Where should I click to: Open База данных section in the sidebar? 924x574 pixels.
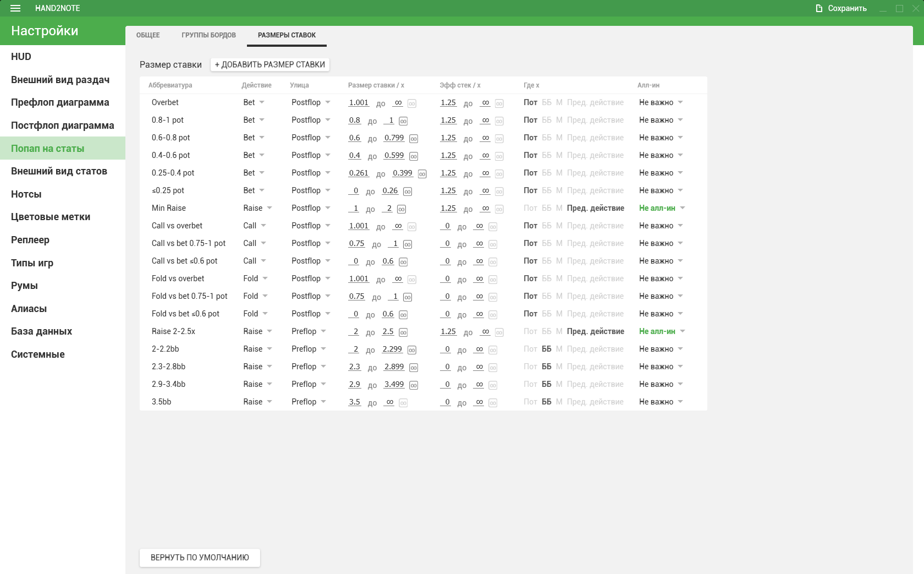tap(63, 331)
